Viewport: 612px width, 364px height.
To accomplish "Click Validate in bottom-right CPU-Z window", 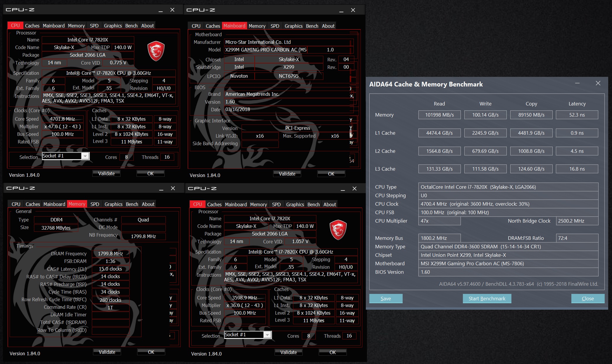I will tap(289, 352).
